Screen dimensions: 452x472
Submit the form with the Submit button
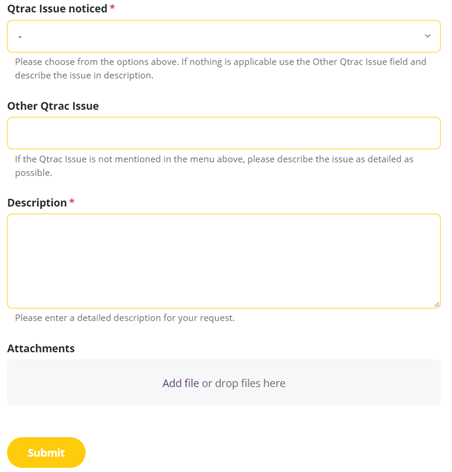tap(46, 452)
